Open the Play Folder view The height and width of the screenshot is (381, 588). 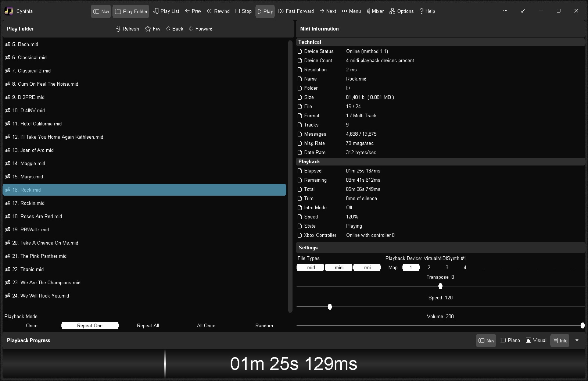click(x=131, y=11)
